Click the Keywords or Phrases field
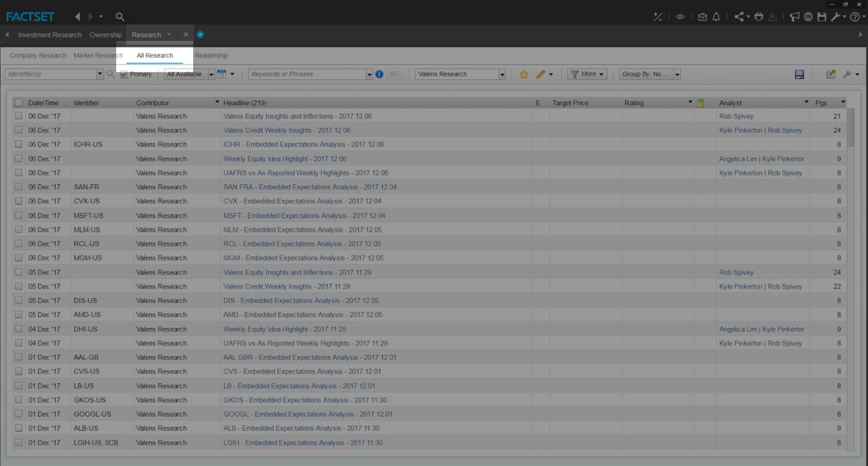The height and width of the screenshot is (466, 868). pos(307,74)
